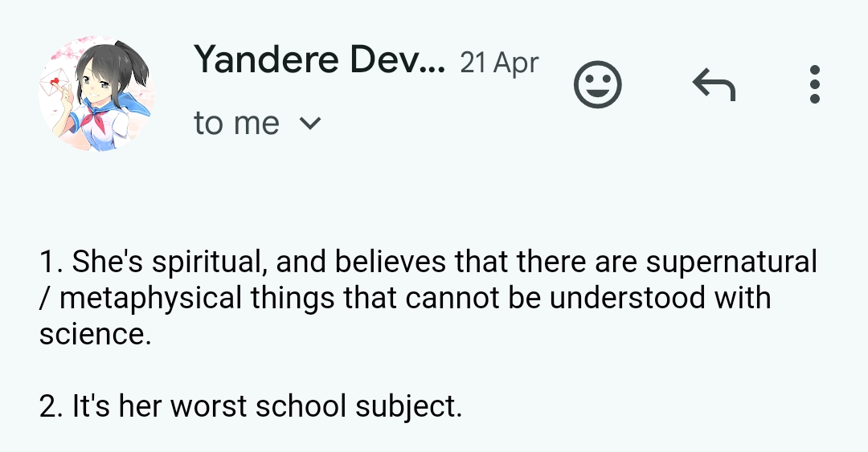Reply using the curved arrow icon
This screenshot has height=452, width=868.
(x=713, y=84)
